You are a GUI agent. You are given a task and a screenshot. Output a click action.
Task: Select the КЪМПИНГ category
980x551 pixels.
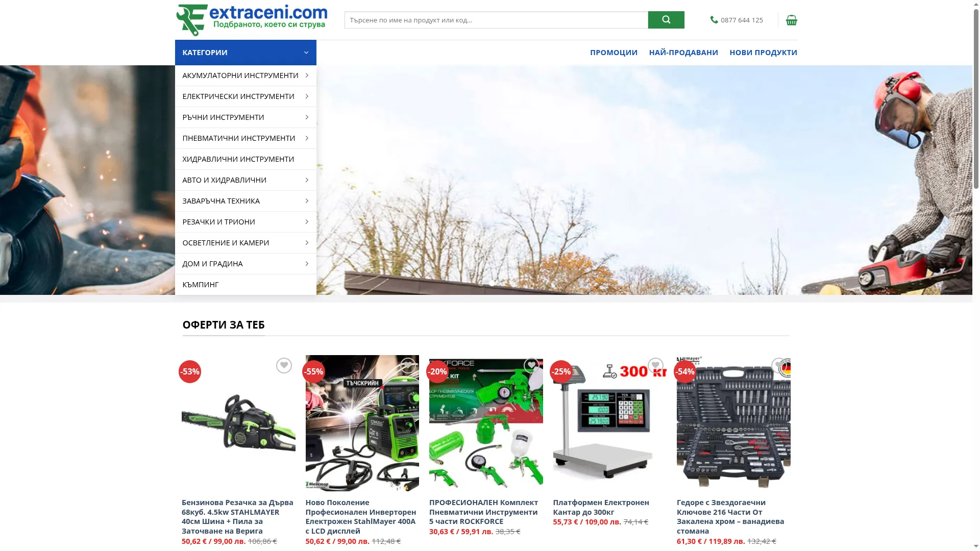pyautogui.click(x=200, y=285)
